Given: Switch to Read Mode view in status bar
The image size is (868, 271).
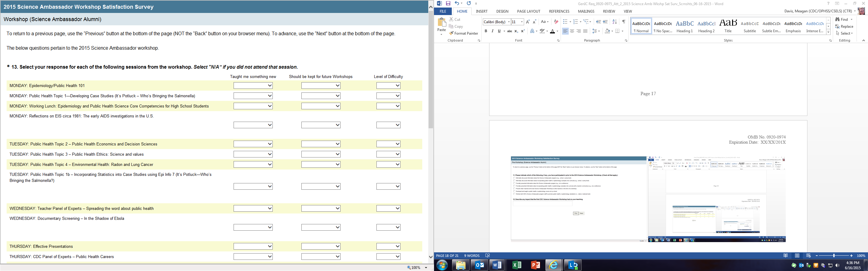Looking at the screenshot, I should (x=785, y=256).
